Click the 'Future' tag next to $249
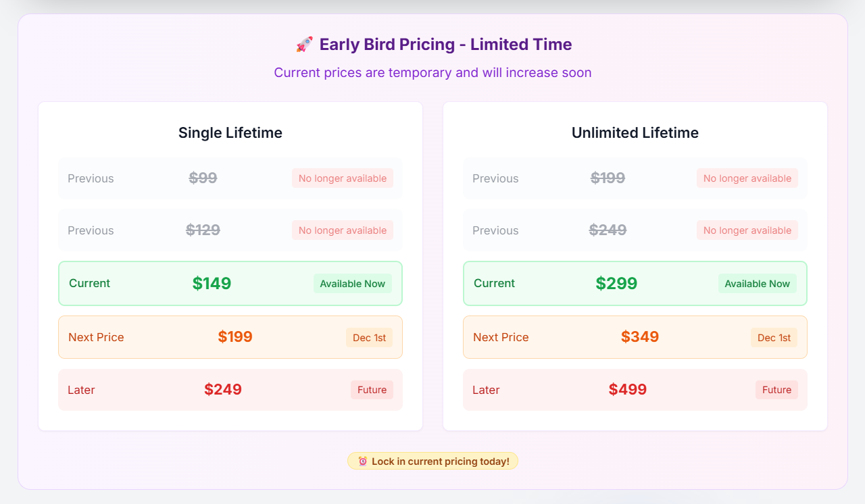The height and width of the screenshot is (504, 865). 372,390
